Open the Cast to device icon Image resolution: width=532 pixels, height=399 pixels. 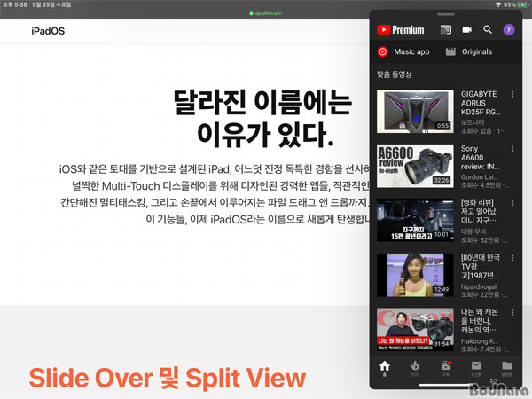point(446,30)
